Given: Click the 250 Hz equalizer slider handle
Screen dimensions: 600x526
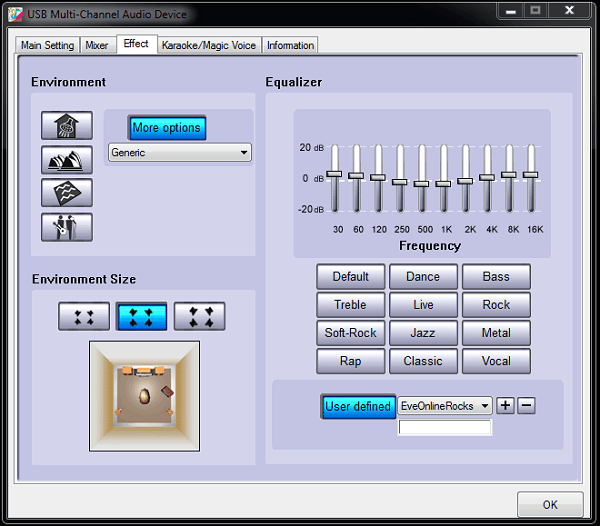Looking at the screenshot, I should 399,182.
